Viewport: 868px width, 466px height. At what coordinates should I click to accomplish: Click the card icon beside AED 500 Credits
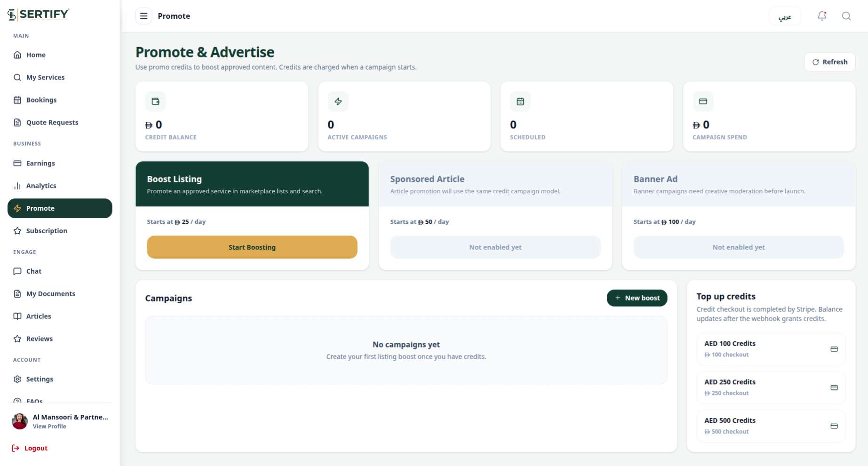click(834, 426)
